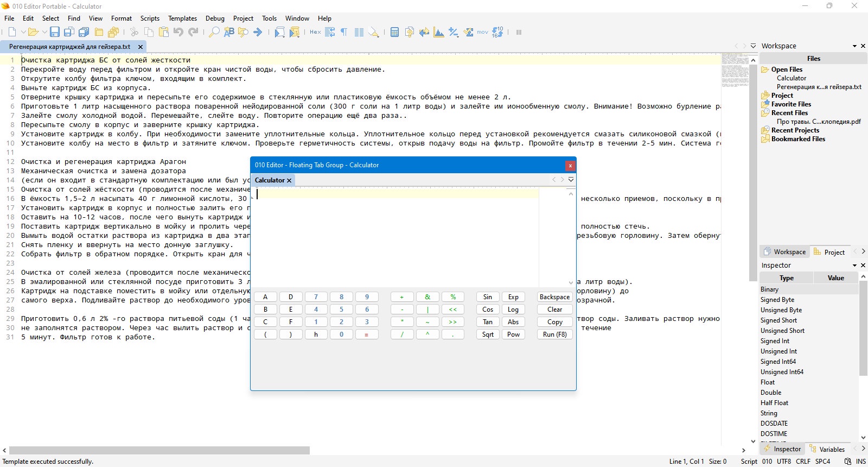
Task: Click the Open File folder icon
Action: (33, 32)
